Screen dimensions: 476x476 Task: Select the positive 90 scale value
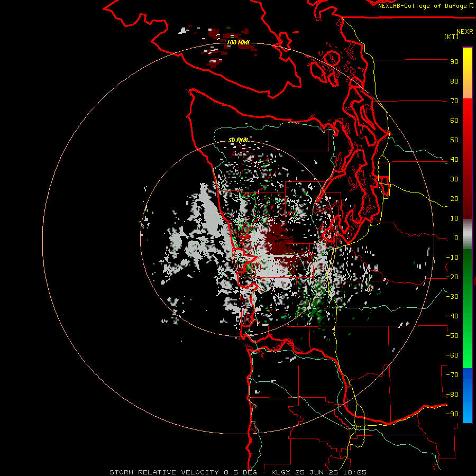pyautogui.click(x=454, y=62)
